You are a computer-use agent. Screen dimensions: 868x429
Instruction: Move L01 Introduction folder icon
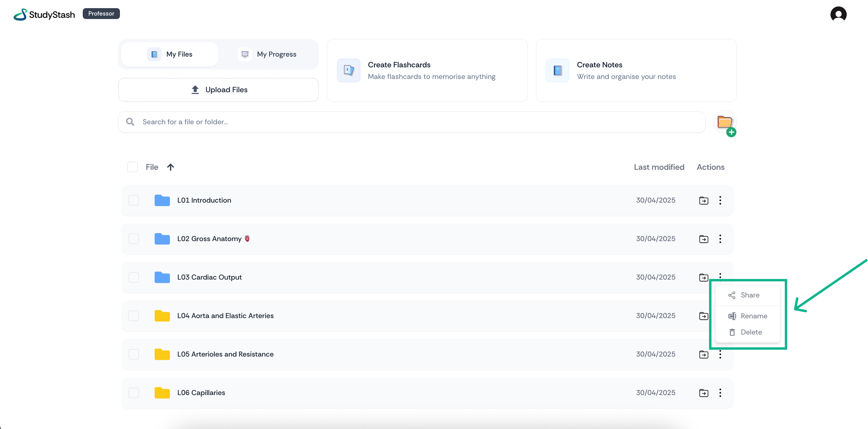pyautogui.click(x=704, y=200)
